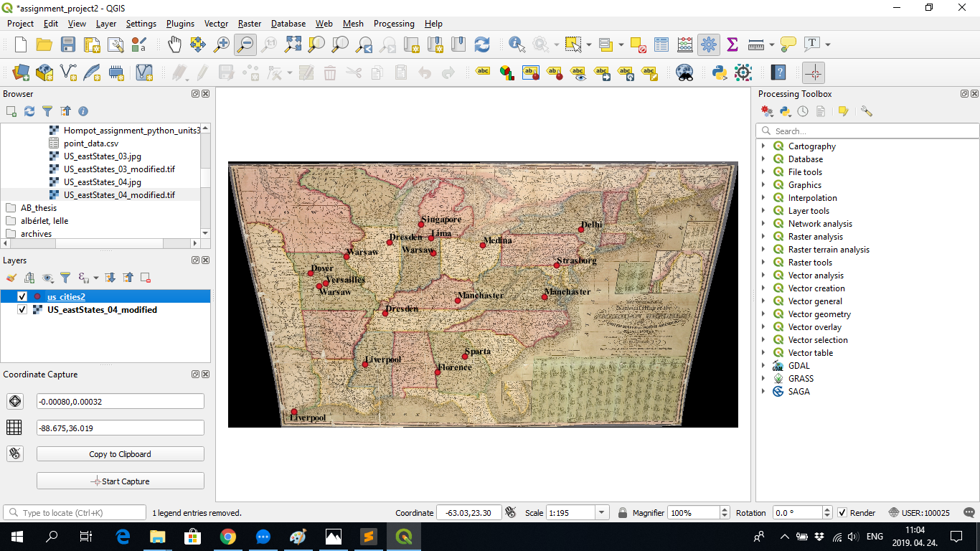
Task: Activate the Zoom In magnifier tool
Action: pyautogui.click(x=222, y=44)
